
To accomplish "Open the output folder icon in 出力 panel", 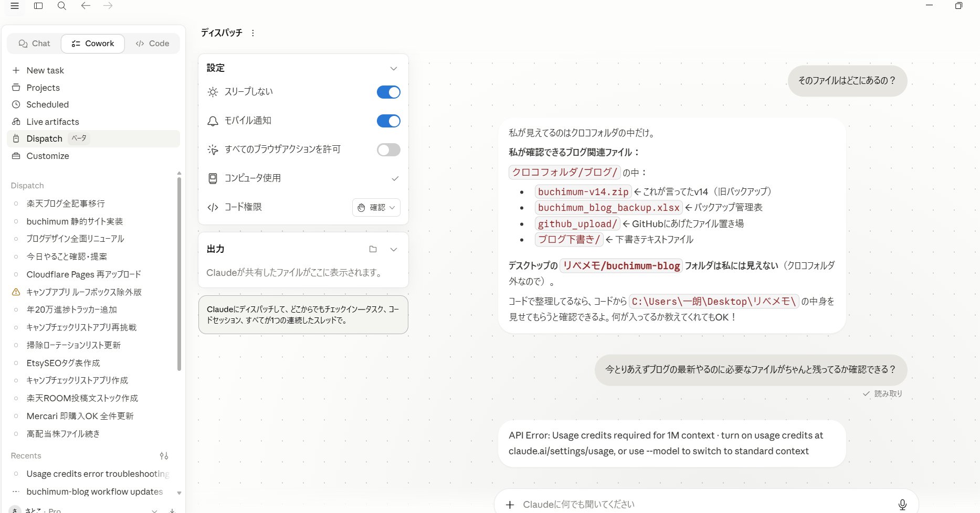I will pyautogui.click(x=373, y=249).
